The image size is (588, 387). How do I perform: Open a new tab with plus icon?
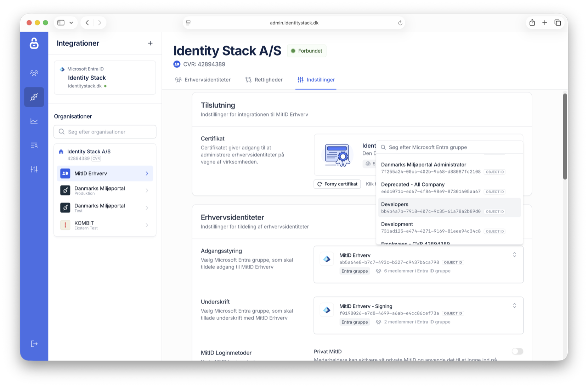pos(545,23)
